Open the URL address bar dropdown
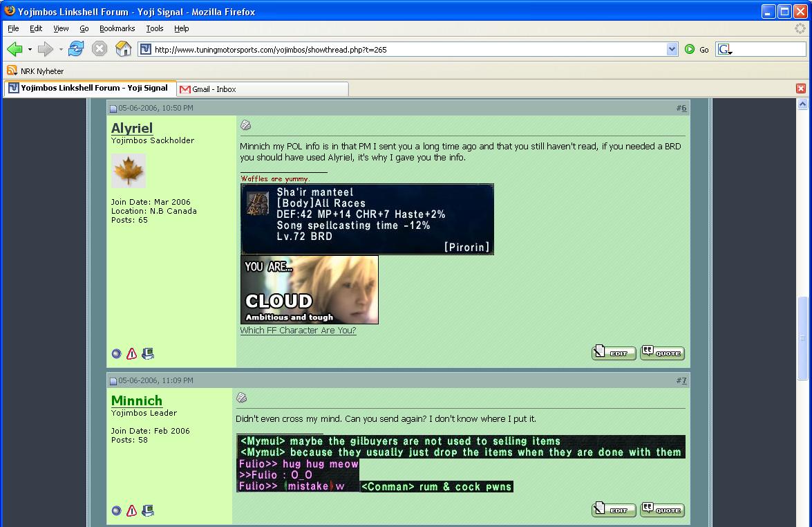Viewport: 812px width, 527px height. (x=672, y=49)
